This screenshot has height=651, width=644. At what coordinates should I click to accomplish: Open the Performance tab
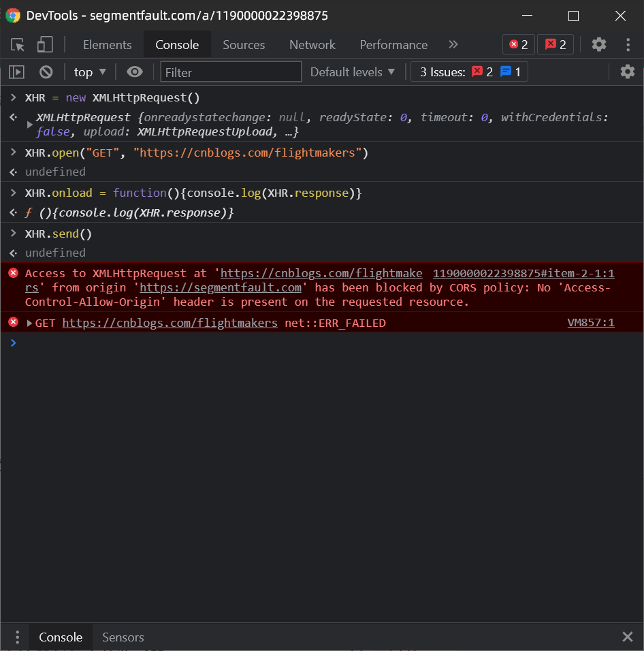coord(393,45)
